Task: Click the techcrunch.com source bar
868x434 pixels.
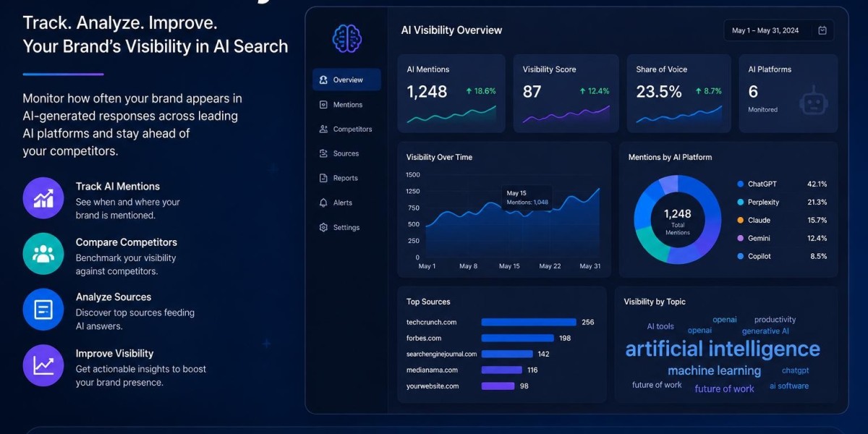Action: click(529, 323)
